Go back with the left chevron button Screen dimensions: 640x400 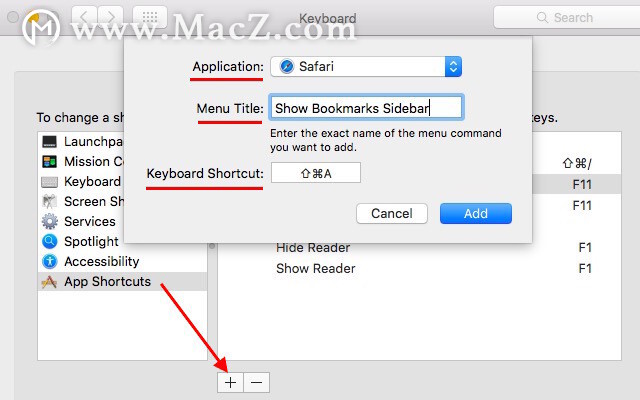pyautogui.click(x=84, y=17)
